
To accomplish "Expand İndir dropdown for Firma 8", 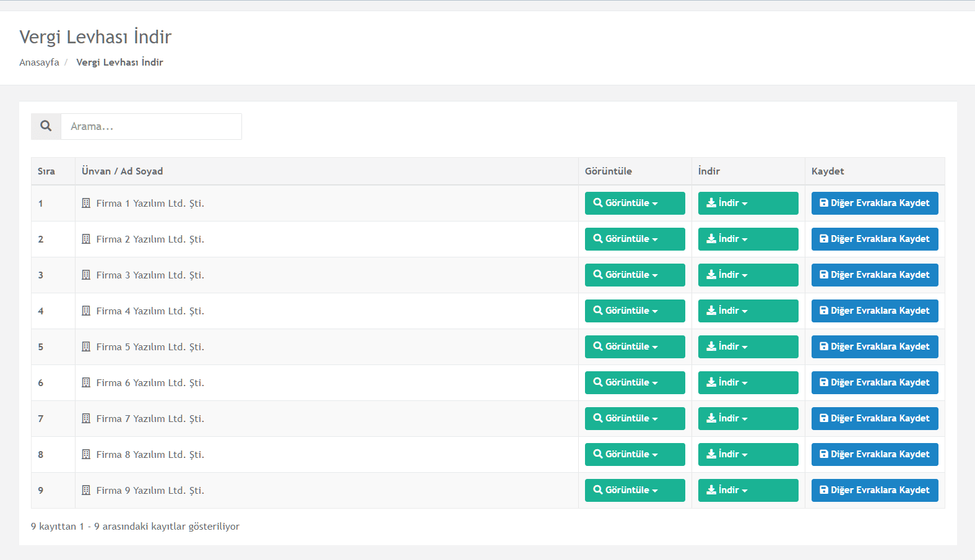I will click(x=748, y=454).
